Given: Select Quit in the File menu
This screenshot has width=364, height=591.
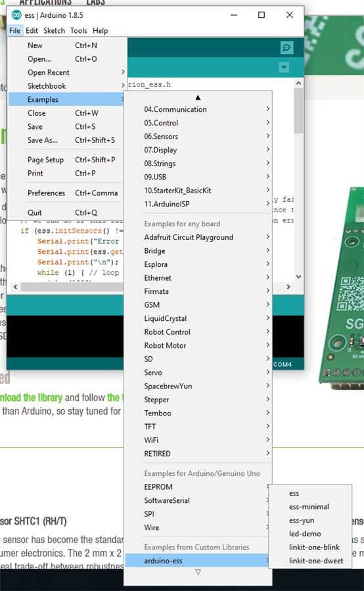Looking at the screenshot, I should pyautogui.click(x=67, y=212).
